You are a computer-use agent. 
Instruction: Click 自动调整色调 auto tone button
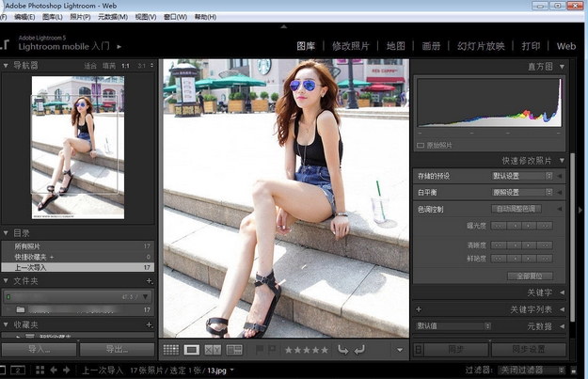tap(516, 209)
